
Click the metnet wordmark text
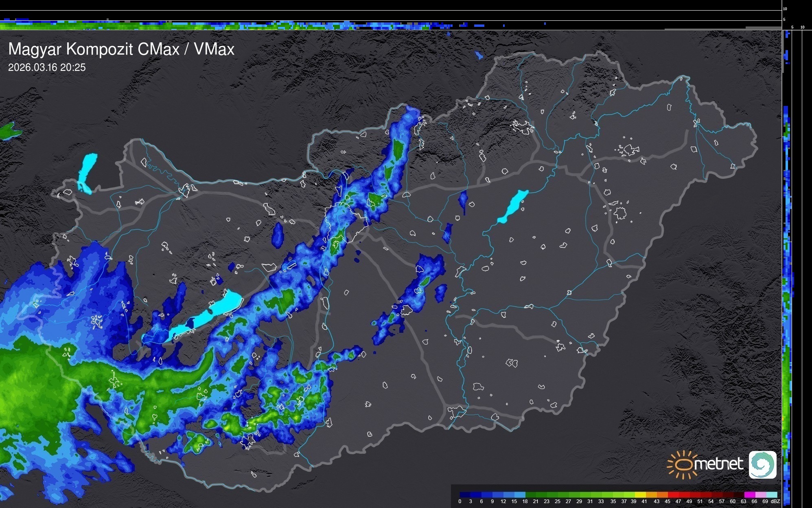718,464
